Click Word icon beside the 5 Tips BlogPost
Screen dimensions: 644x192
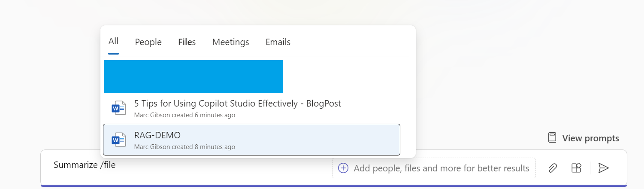(118, 108)
